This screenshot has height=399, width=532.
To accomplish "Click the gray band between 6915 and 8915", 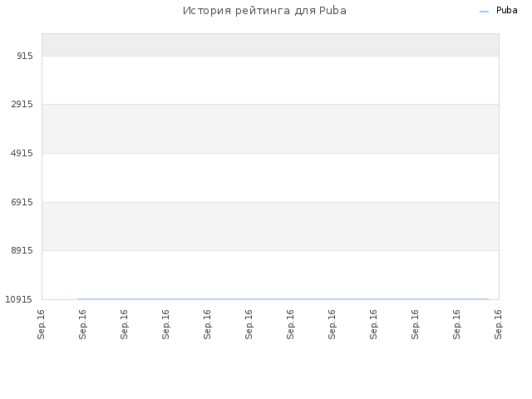I will (270, 226).
